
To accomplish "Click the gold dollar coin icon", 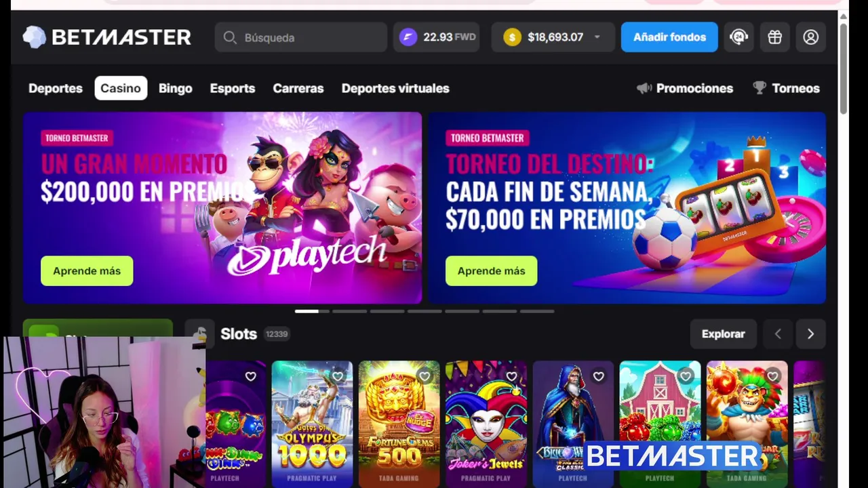I will tap(512, 37).
